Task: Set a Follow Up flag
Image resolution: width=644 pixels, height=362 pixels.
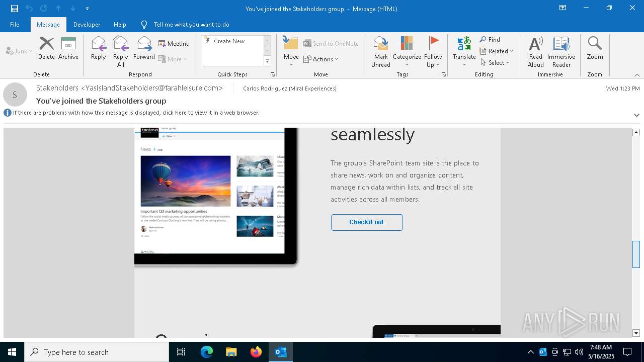Action: 433,52
